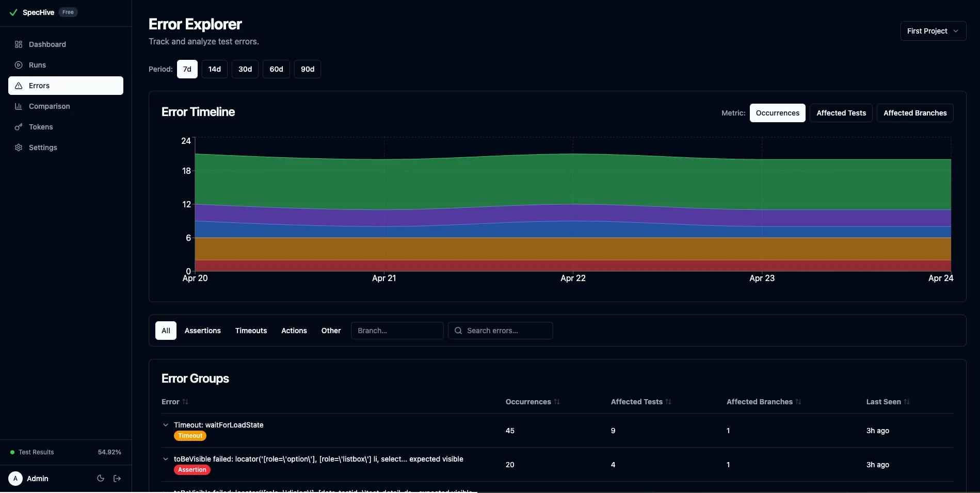Click the Apr 21 axis label

pyautogui.click(x=384, y=278)
